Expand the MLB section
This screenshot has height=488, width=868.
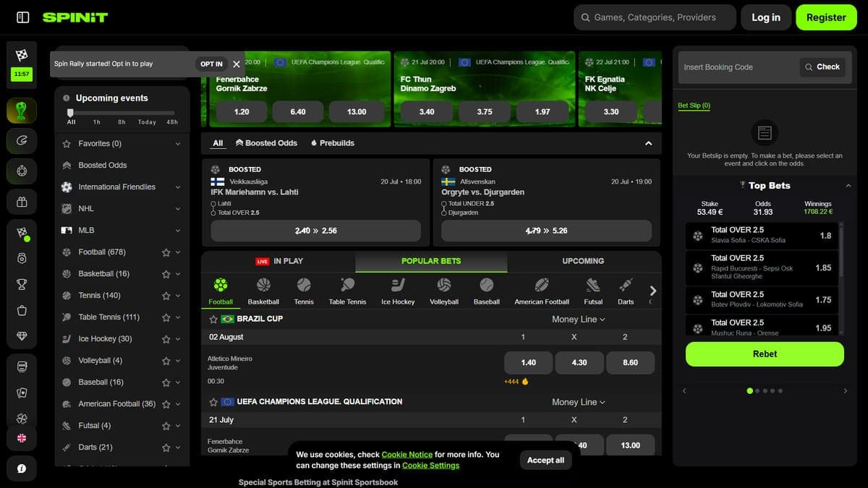178,231
